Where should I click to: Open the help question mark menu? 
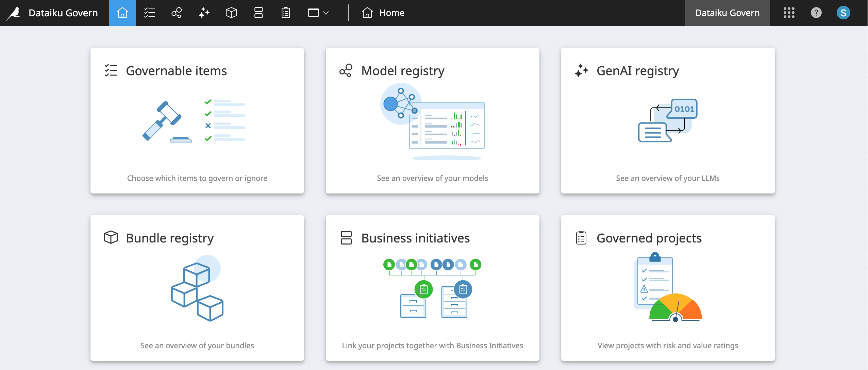pyautogui.click(x=816, y=13)
